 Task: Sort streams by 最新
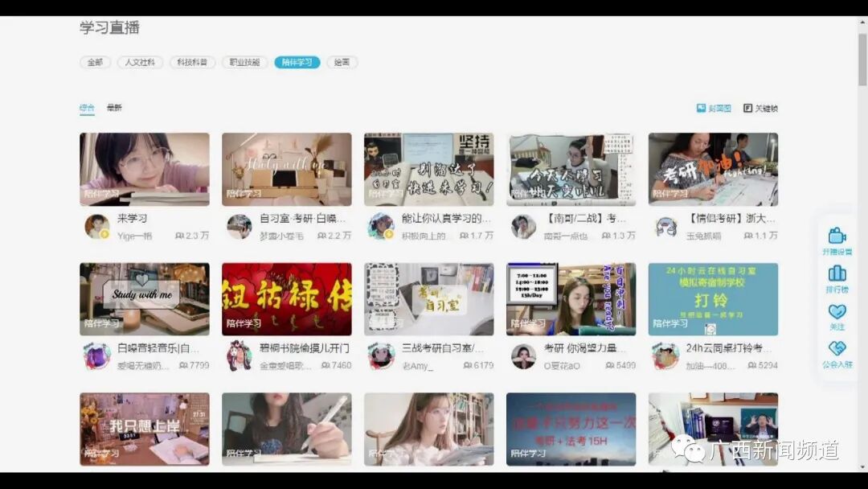[114, 108]
